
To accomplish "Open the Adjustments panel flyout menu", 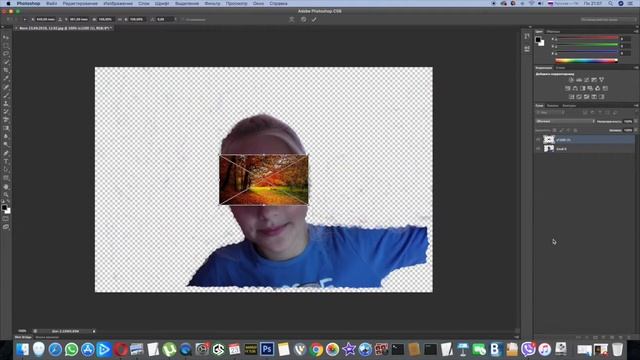I will (636, 68).
